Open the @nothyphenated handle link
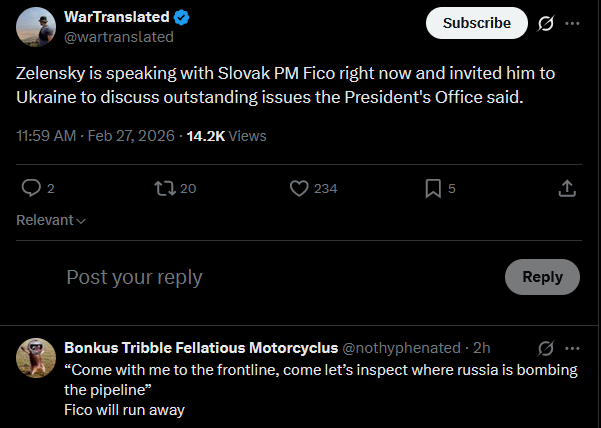This screenshot has width=601, height=428. (x=402, y=348)
